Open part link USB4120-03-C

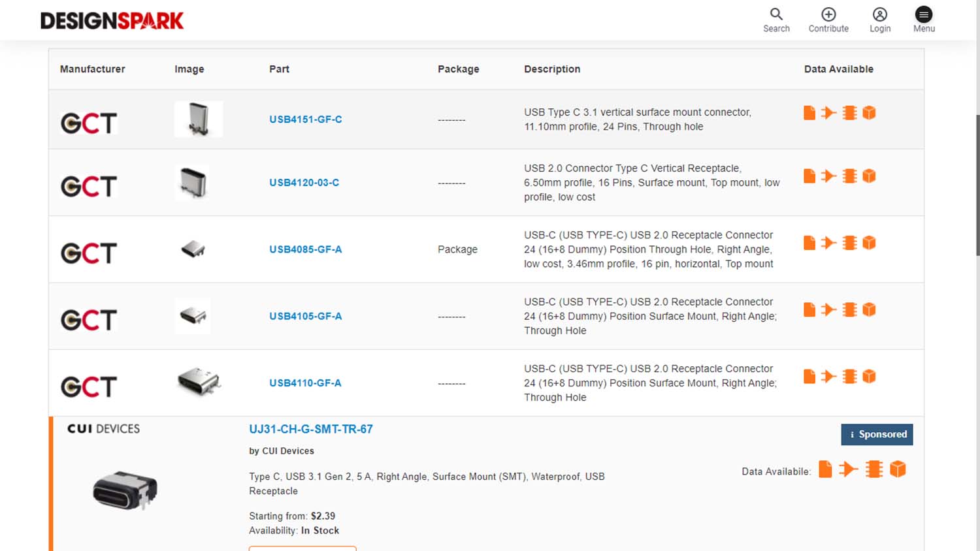click(304, 183)
